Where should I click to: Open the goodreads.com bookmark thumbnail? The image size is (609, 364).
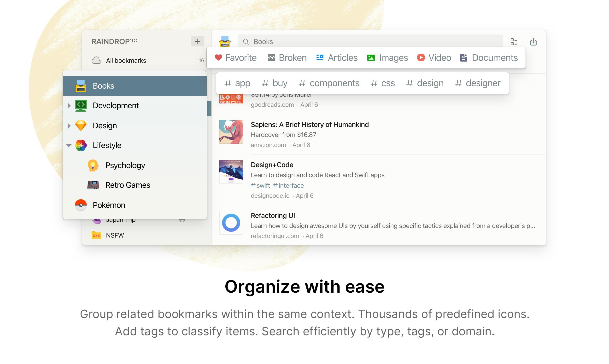231,99
